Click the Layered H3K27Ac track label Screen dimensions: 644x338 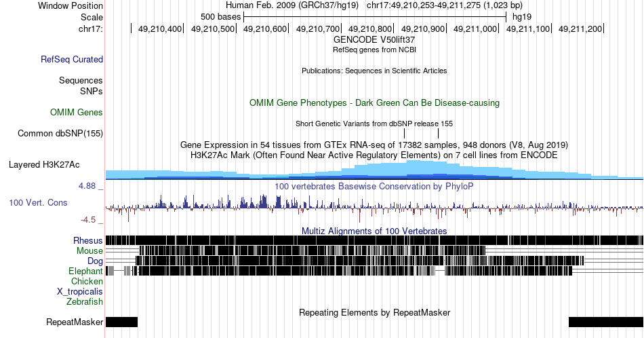click(44, 164)
